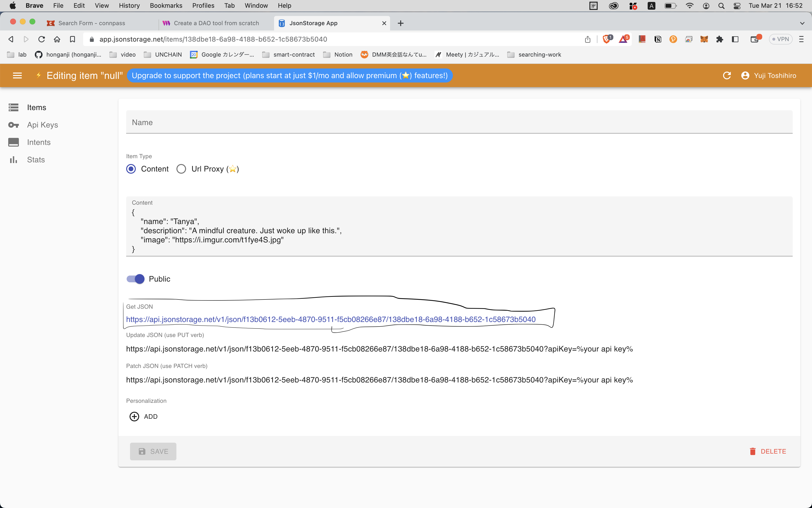The width and height of the screenshot is (812, 508).
Task: Open the Notion bookmark folder
Action: 338,54
